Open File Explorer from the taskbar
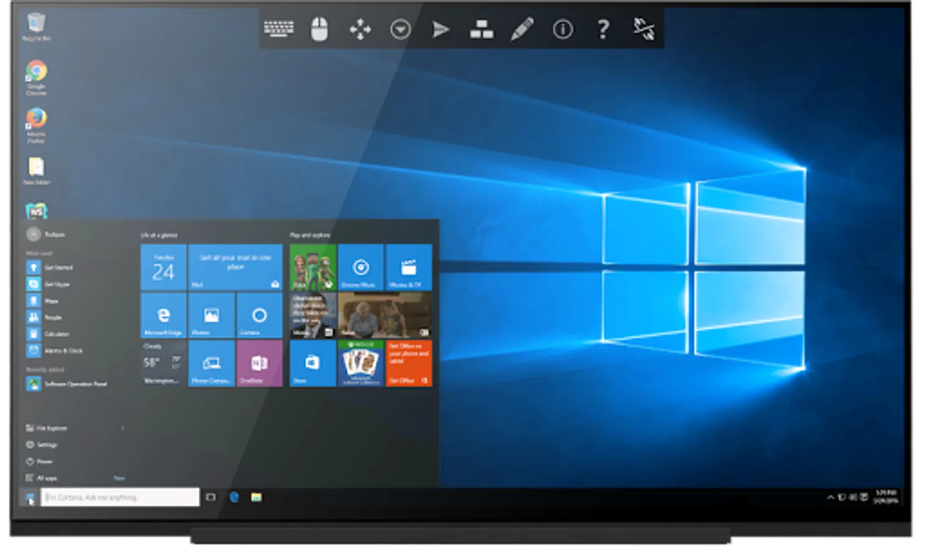 [x=256, y=497]
